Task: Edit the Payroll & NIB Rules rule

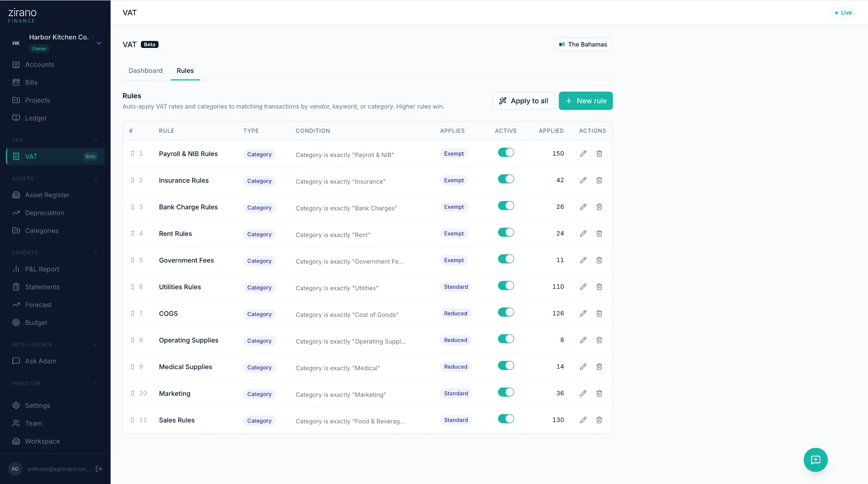Action: (x=583, y=154)
